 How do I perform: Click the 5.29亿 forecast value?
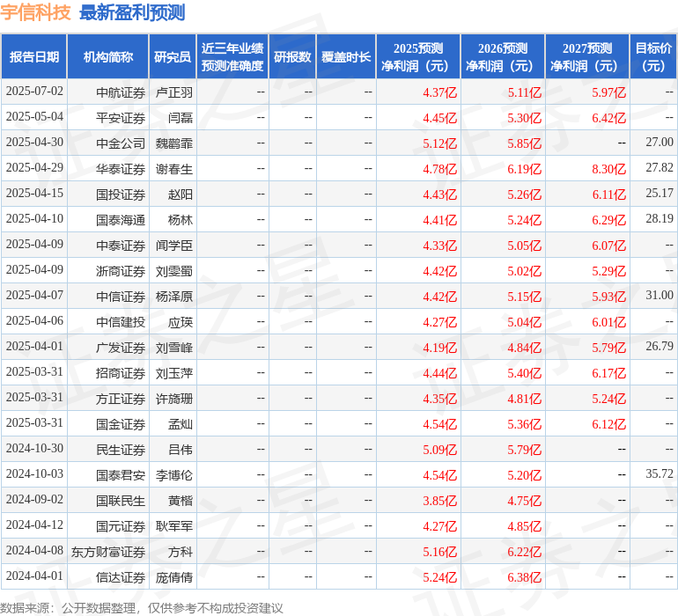tap(608, 271)
